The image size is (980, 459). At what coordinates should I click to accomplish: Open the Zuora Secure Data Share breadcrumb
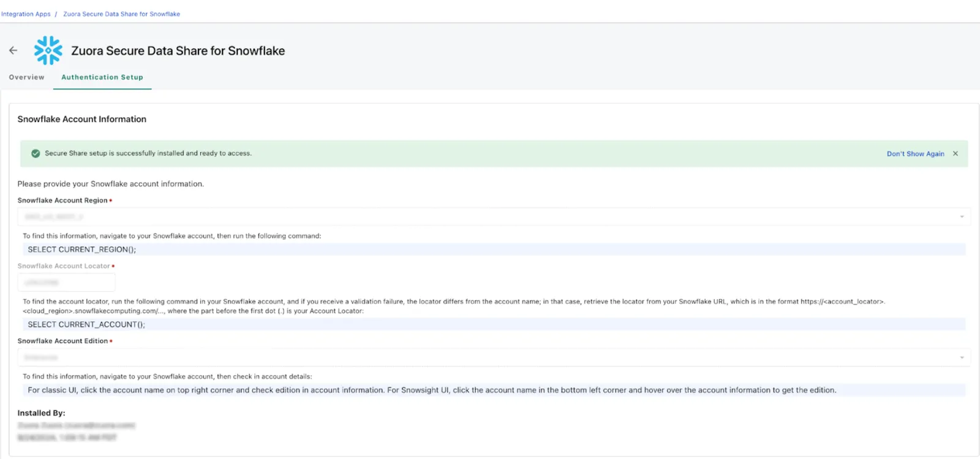[x=122, y=14]
